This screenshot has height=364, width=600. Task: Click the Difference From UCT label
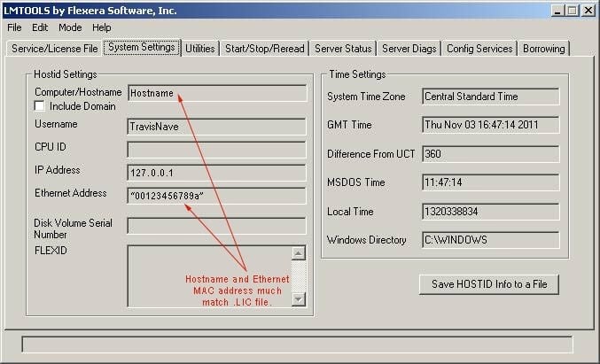370,154
